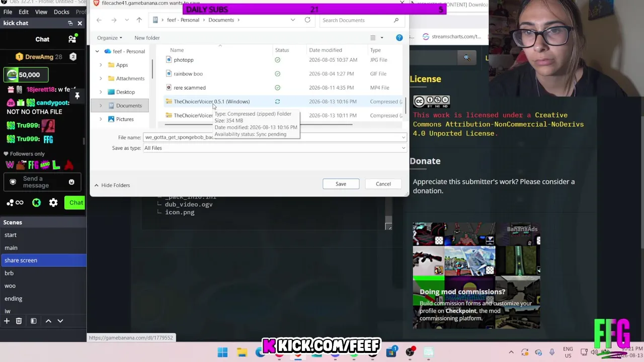Select TheChoicerVoicer 0.5.1 (Windows) zip

pyautogui.click(x=211, y=102)
